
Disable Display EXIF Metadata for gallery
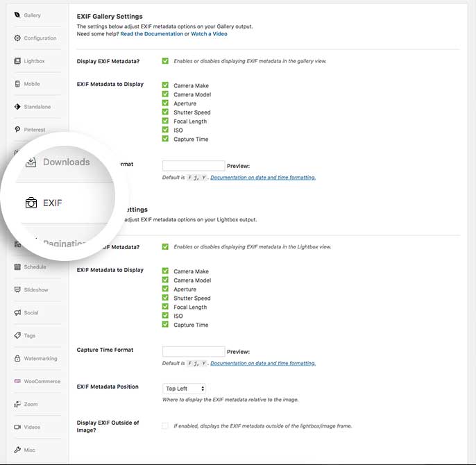pos(165,61)
